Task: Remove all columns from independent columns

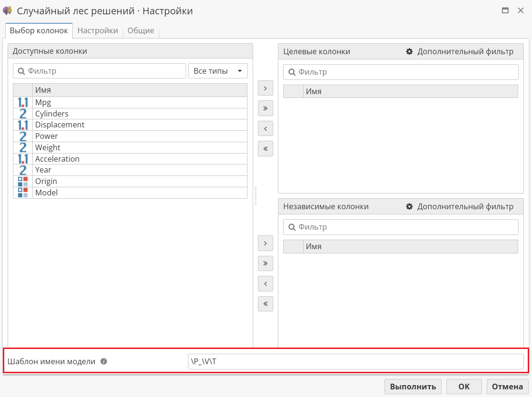Action: tap(266, 303)
